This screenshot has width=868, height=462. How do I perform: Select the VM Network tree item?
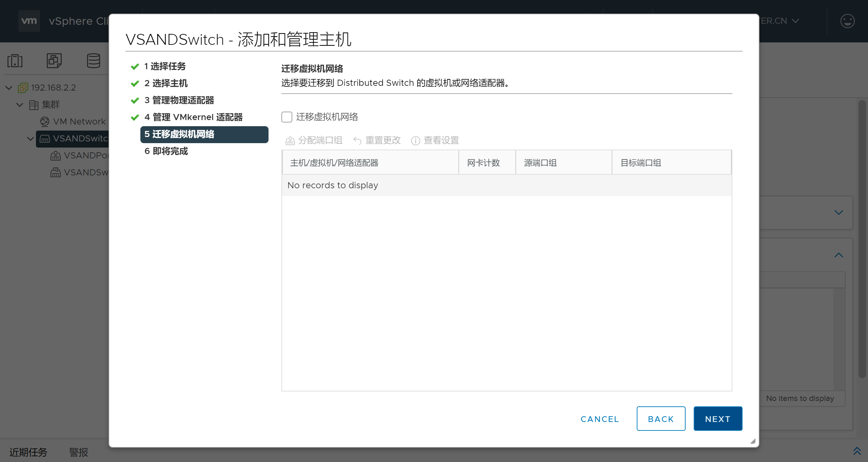(x=79, y=121)
